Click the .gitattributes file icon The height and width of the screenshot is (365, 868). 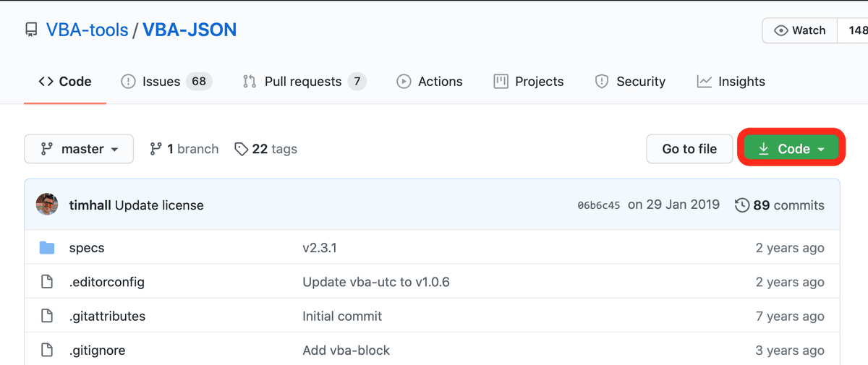(x=47, y=316)
